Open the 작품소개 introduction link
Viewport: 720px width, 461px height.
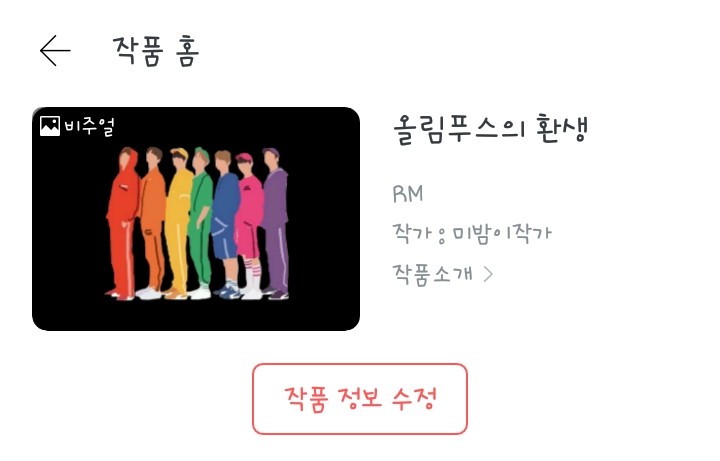pyautogui.click(x=433, y=274)
